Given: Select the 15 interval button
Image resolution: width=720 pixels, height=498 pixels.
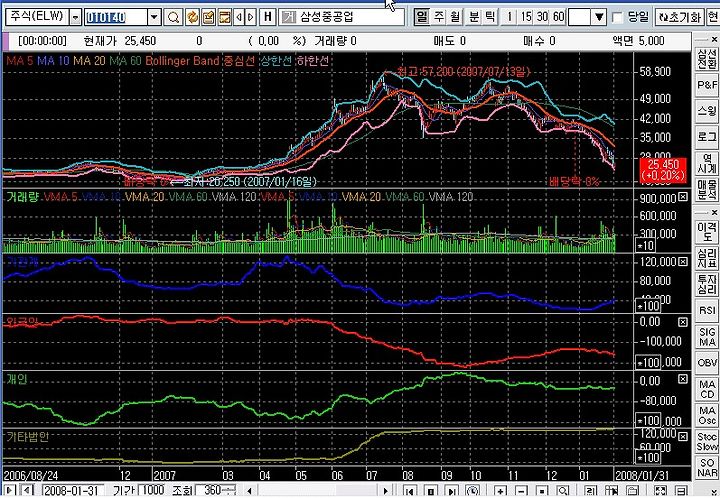Looking at the screenshot, I should click(x=526, y=17).
